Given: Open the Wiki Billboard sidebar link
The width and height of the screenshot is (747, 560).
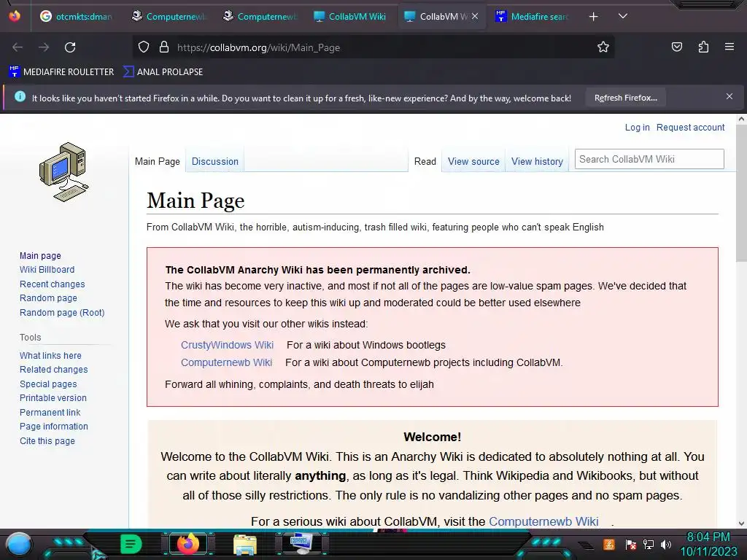Looking at the screenshot, I should pyautogui.click(x=47, y=270).
